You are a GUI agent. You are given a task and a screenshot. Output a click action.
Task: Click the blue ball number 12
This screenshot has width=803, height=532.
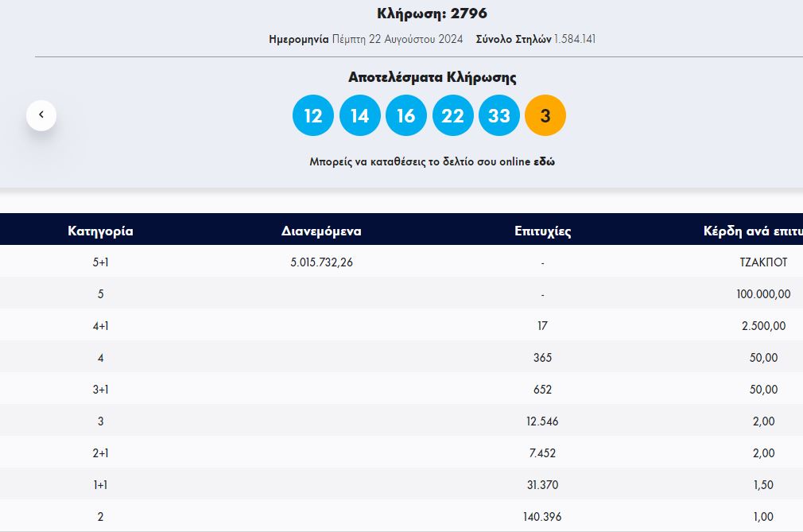pos(313,116)
